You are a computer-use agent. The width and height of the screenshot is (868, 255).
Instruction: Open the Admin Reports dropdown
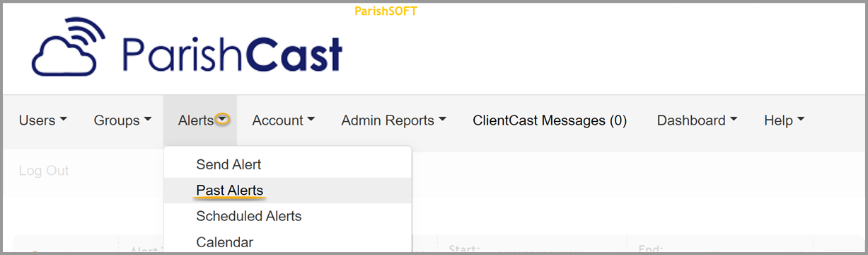click(x=394, y=120)
